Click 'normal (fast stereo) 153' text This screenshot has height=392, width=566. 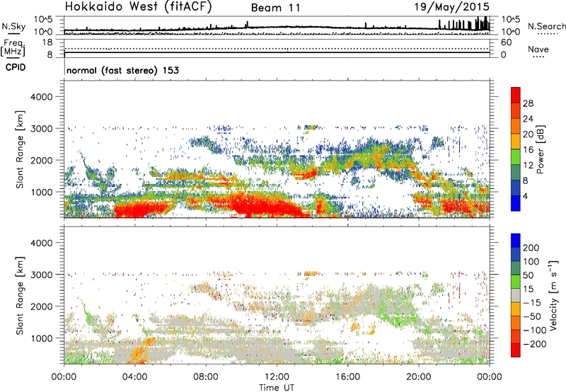[122, 70]
